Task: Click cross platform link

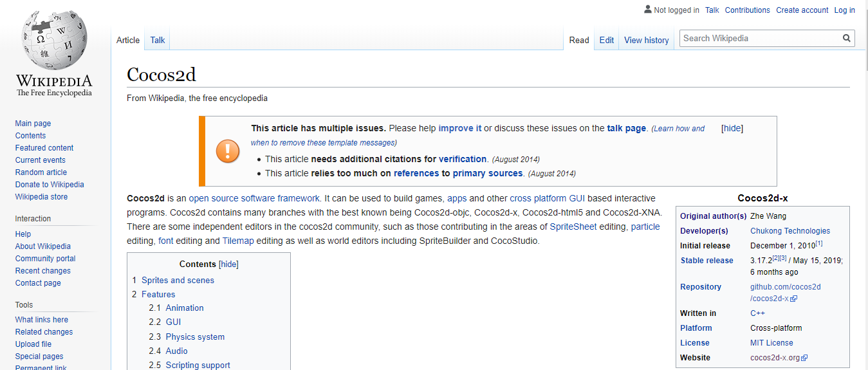Action: [x=538, y=198]
